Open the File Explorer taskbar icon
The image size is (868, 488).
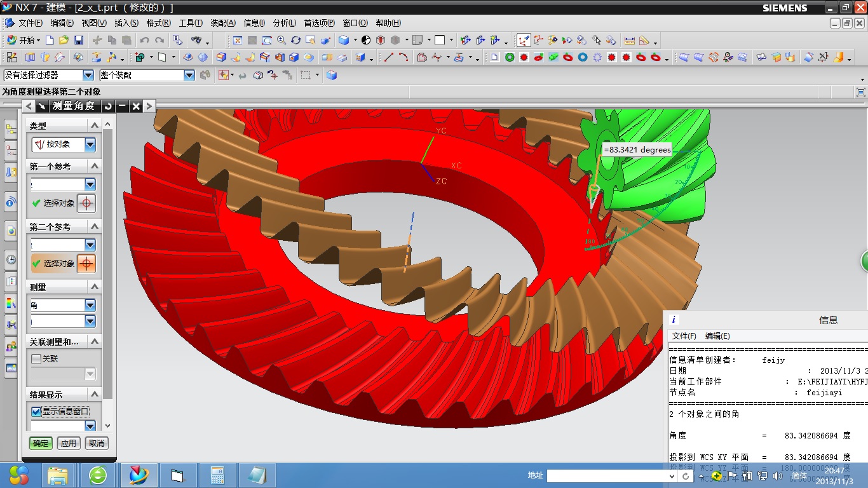[57, 475]
